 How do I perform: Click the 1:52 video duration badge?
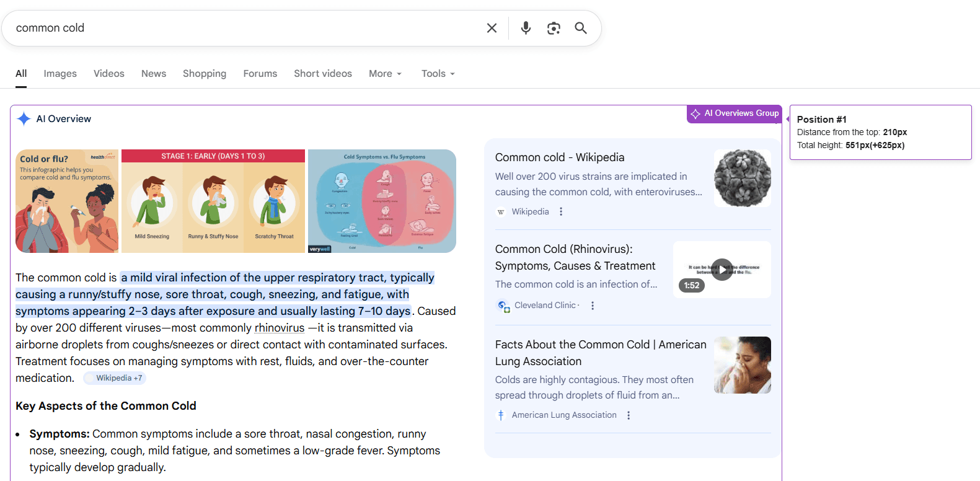[x=692, y=286]
